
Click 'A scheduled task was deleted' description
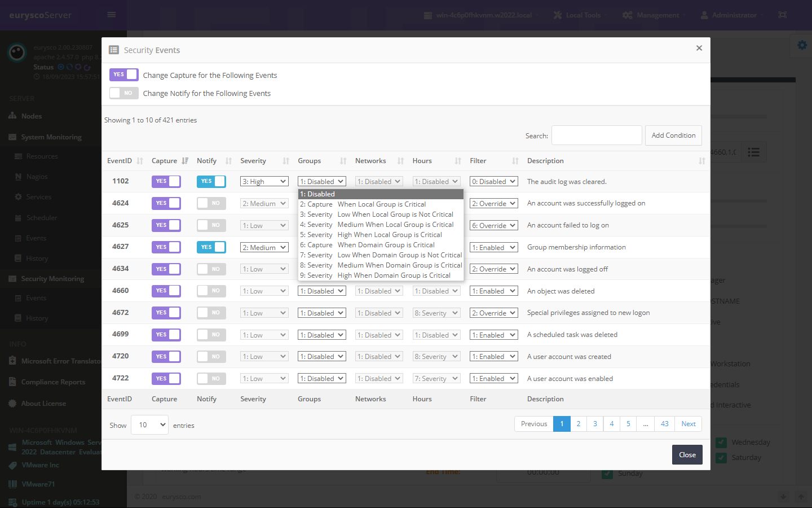point(572,335)
